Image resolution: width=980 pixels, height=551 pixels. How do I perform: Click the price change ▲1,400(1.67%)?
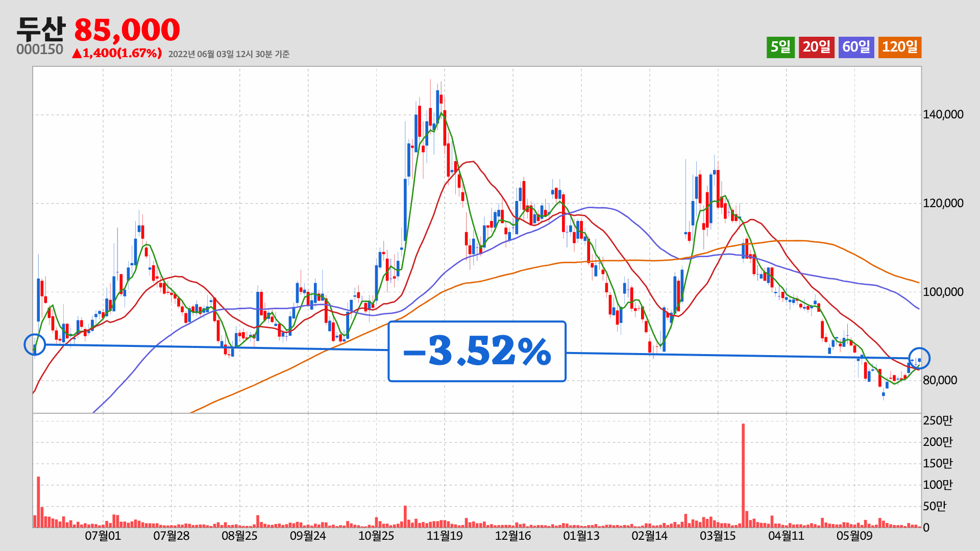(x=117, y=53)
